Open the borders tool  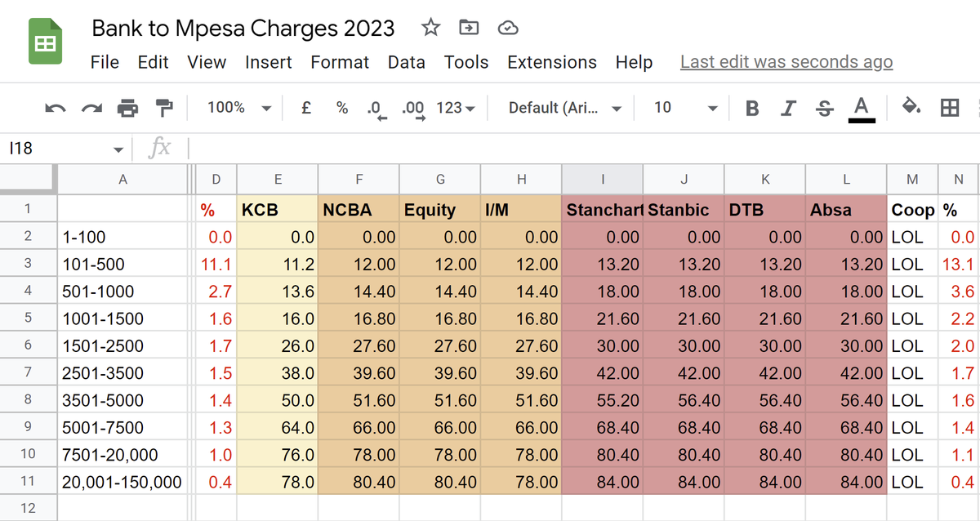pos(949,108)
